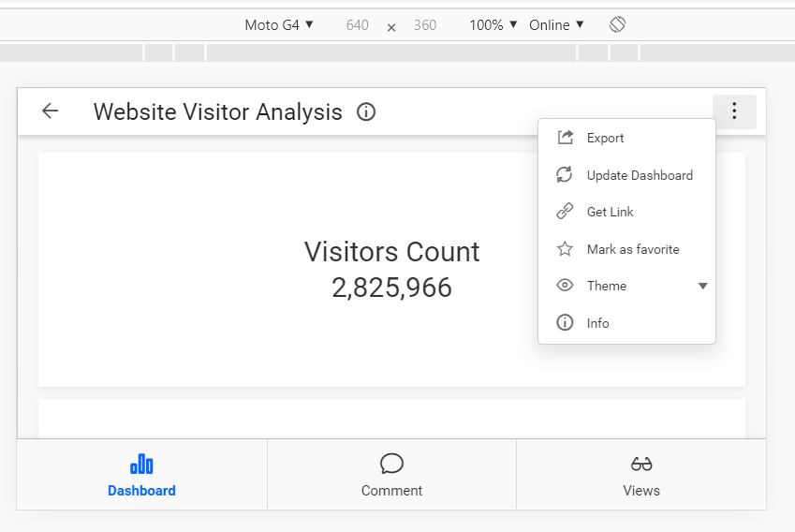Click the Visitors Count heading text
Screen dimensions: 795x532
[391, 252]
